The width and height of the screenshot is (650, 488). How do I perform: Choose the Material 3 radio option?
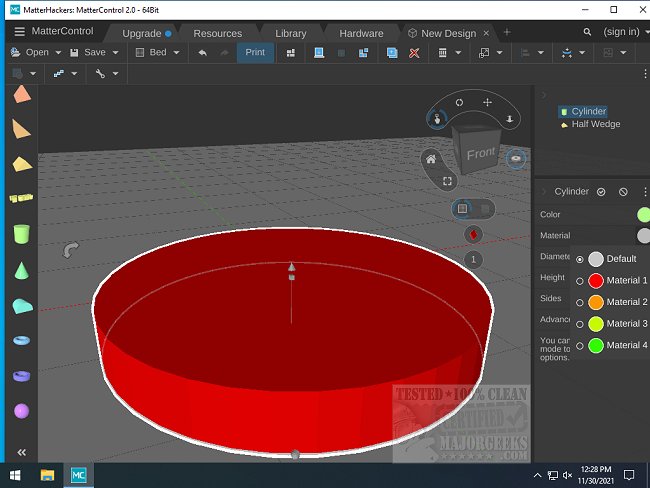pos(580,324)
